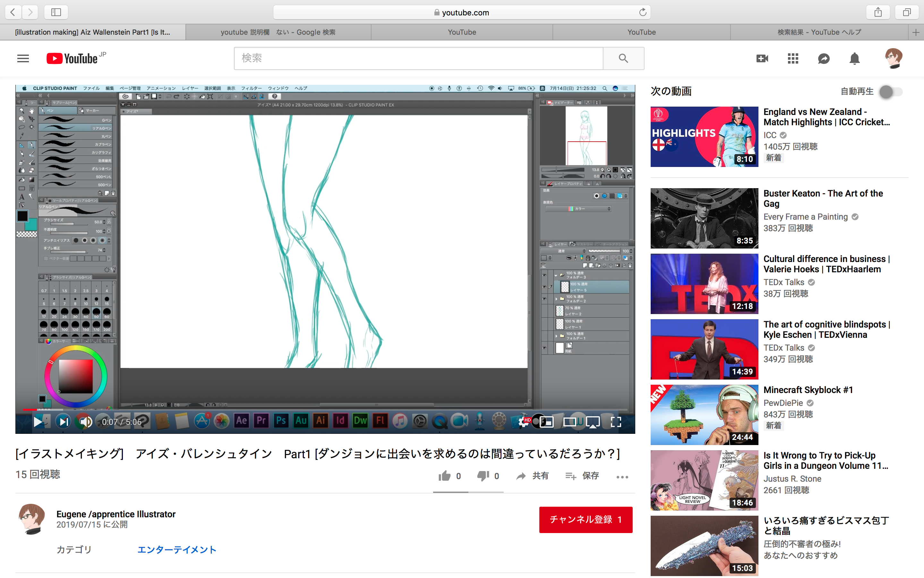Open the Is It Wrong to Try to Pick-Up Girls title
Viewport: 924px width, 578px height.
826,461
